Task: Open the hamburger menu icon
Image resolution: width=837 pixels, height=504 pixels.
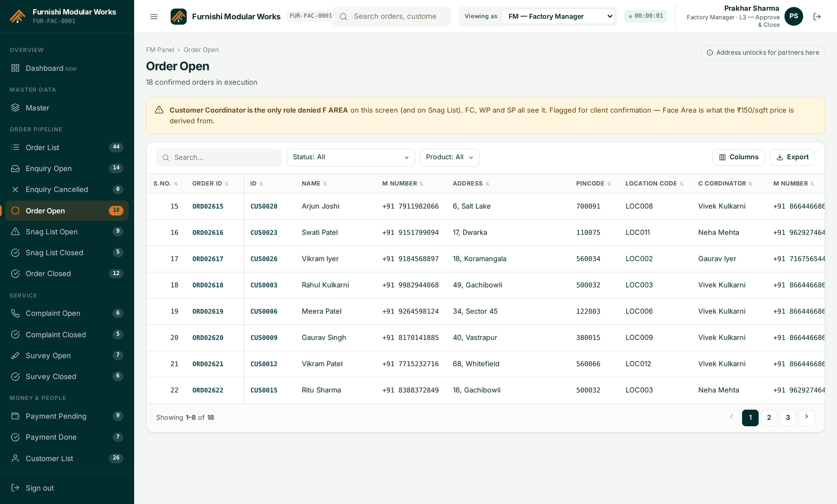Action: (154, 17)
